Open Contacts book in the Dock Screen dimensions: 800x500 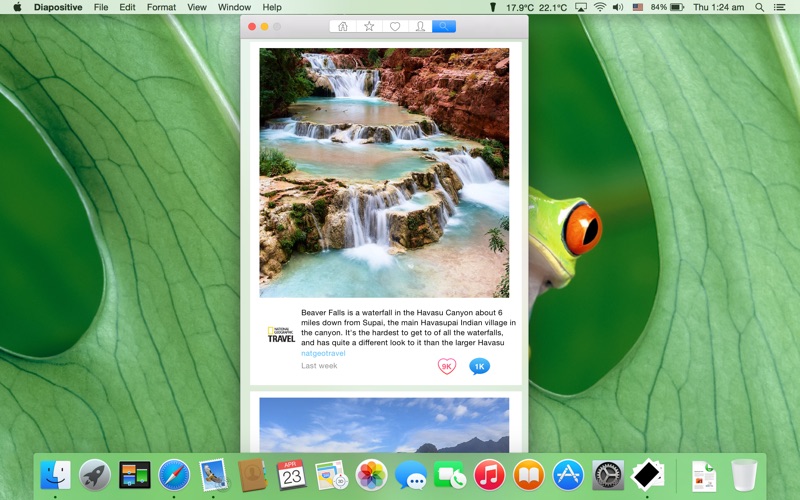(253, 475)
